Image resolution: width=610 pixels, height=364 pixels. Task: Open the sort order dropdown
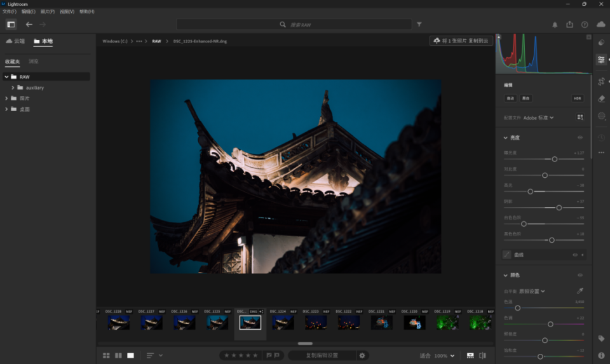pyautogui.click(x=154, y=356)
